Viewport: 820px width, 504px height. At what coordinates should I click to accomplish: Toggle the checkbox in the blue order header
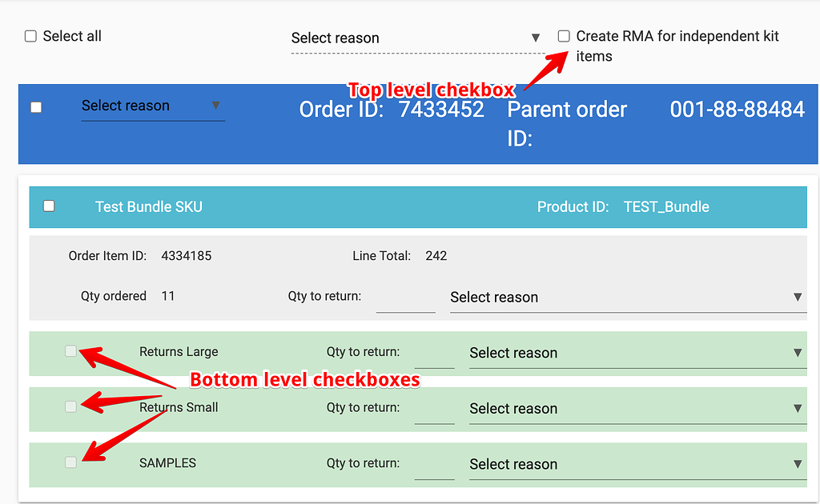[x=35, y=106]
